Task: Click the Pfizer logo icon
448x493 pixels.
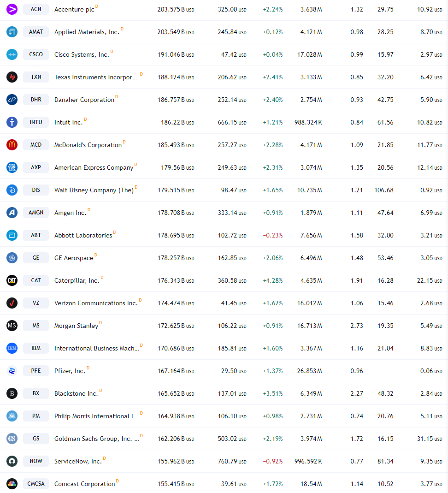Action: tap(12, 371)
